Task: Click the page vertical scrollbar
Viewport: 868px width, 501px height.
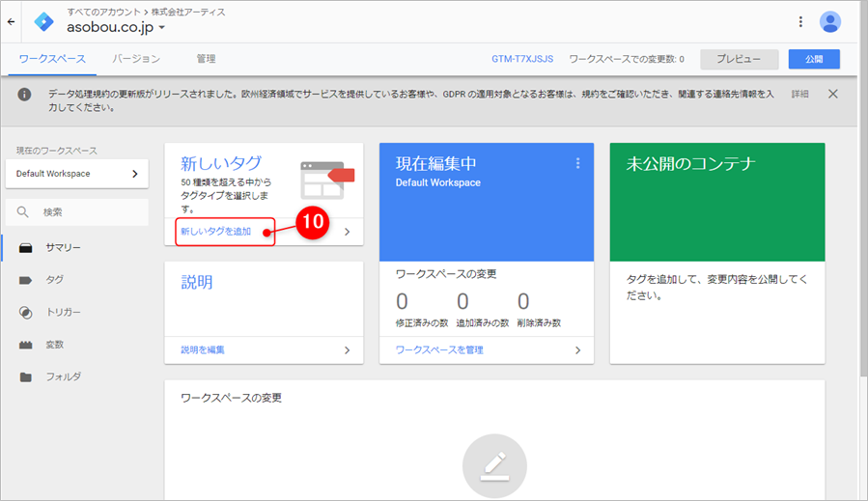Action: tap(863, 188)
